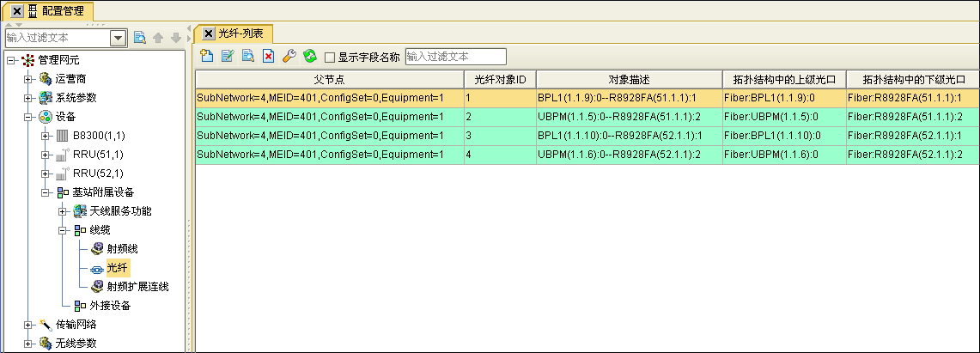Screen dimensions: 980x353
Task: Click cell Fiber:UBPM(1.1.6):0
Action: tap(784, 155)
